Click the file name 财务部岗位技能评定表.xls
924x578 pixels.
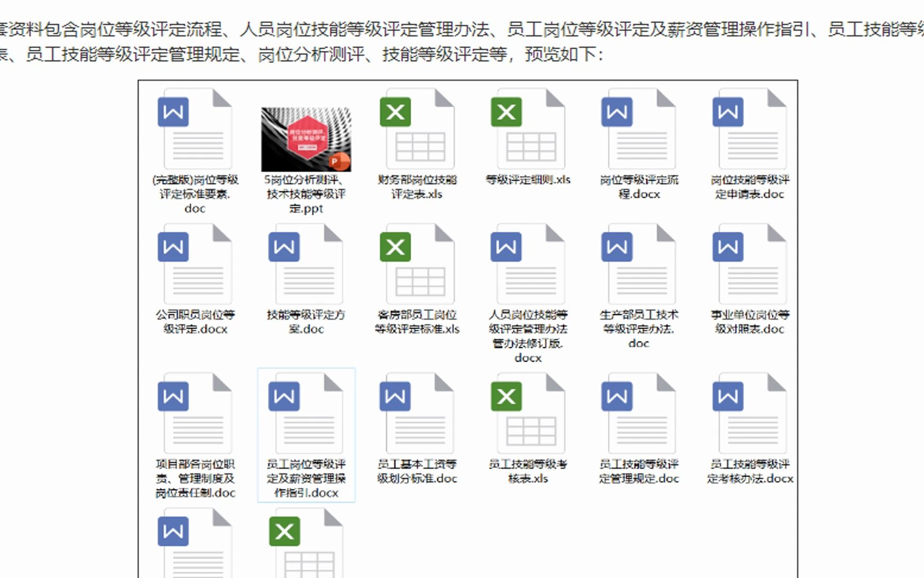417,187
